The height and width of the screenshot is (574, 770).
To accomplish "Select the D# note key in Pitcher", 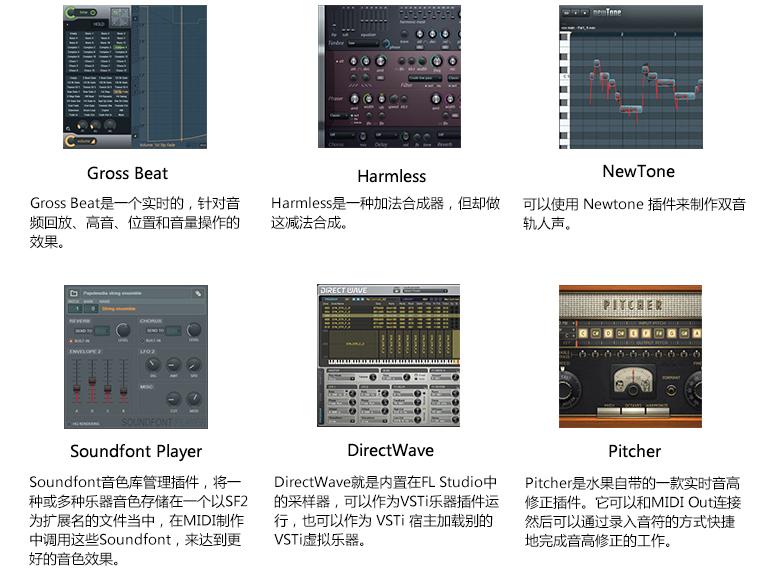I will (621, 333).
